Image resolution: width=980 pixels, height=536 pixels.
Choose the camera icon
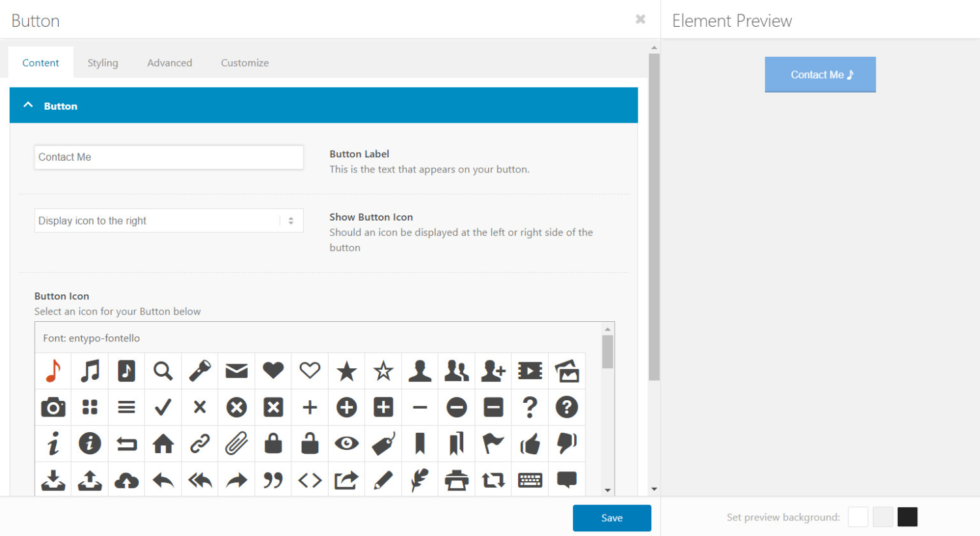click(53, 407)
